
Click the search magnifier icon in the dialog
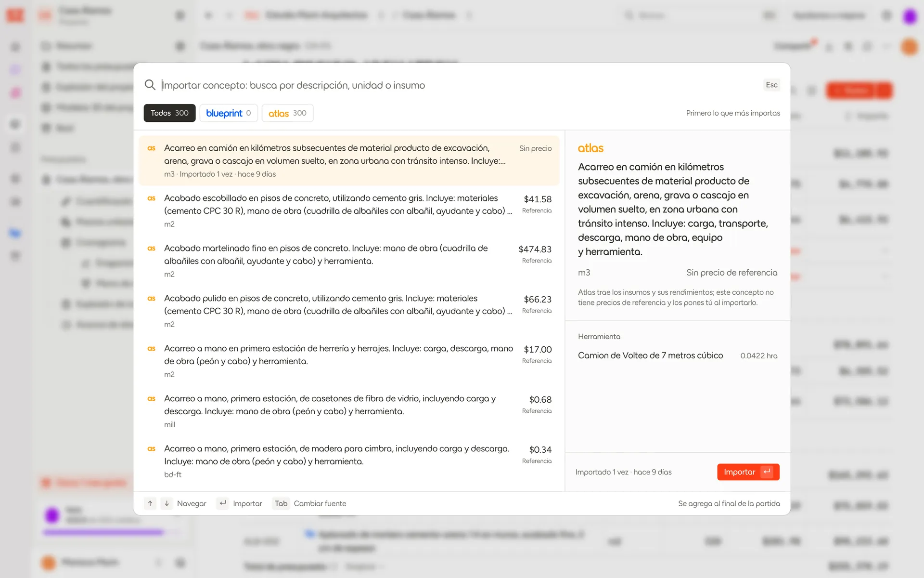(x=150, y=85)
